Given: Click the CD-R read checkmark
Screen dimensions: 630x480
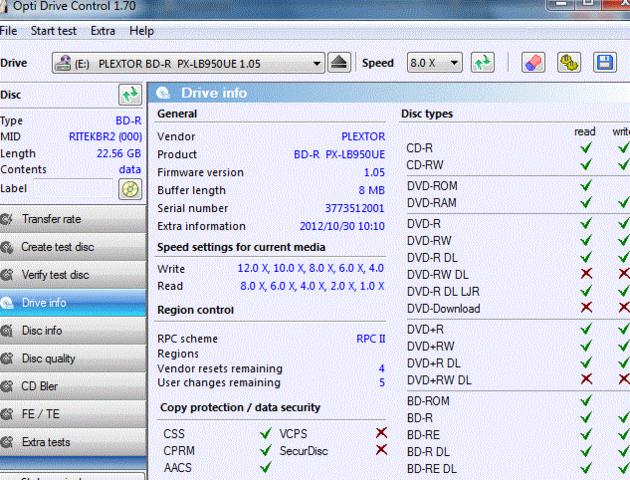Looking at the screenshot, I should pyautogui.click(x=586, y=148).
